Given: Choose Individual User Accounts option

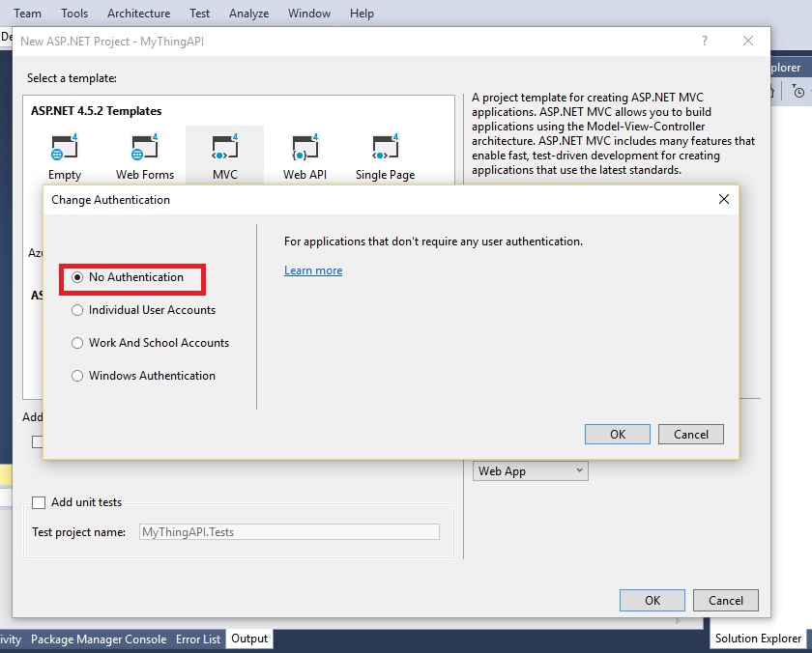Looking at the screenshot, I should click(x=77, y=310).
